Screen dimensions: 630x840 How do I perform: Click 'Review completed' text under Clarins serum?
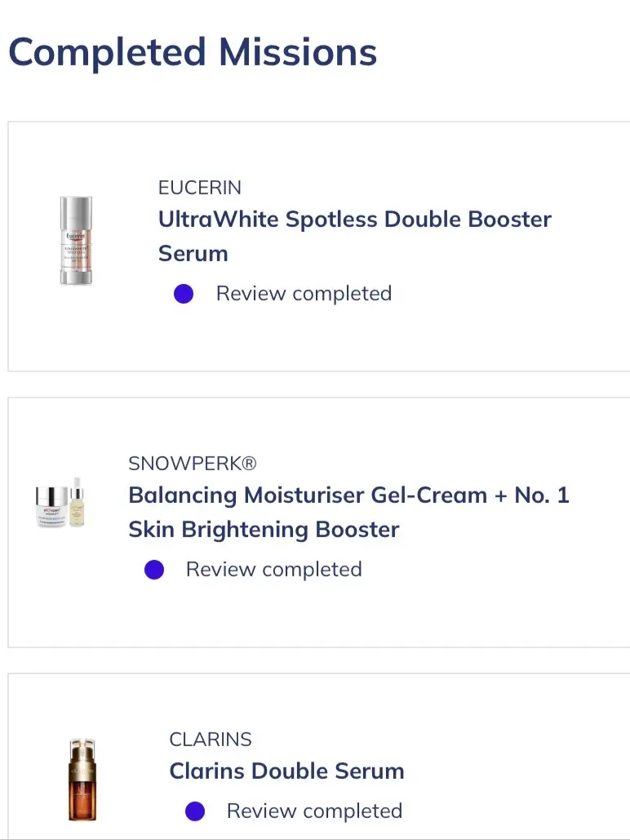click(x=314, y=811)
